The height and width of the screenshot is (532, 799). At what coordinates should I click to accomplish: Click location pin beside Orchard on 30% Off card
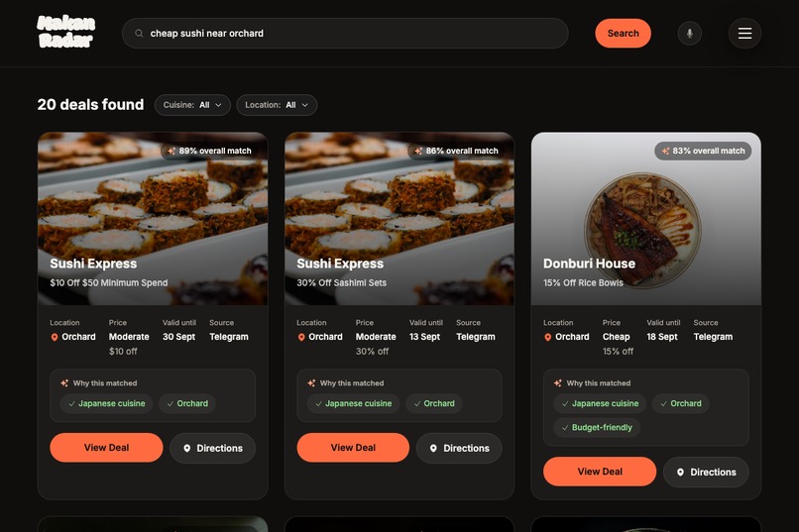(x=301, y=337)
